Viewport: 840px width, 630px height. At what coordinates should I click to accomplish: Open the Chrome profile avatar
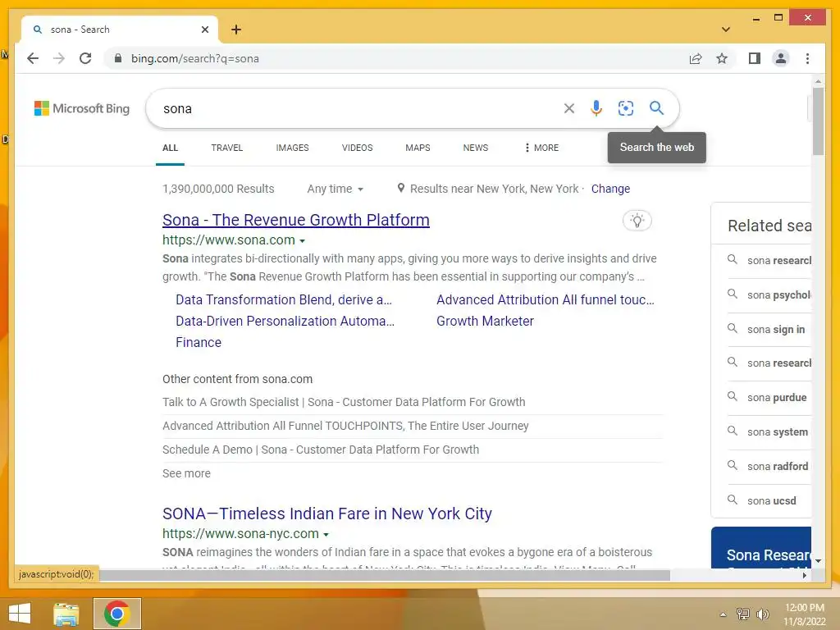click(x=781, y=58)
